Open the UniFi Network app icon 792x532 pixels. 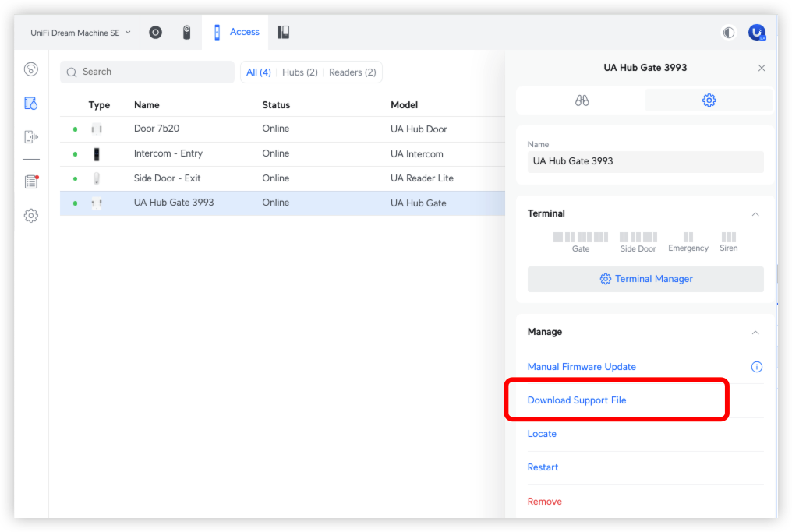point(156,33)
